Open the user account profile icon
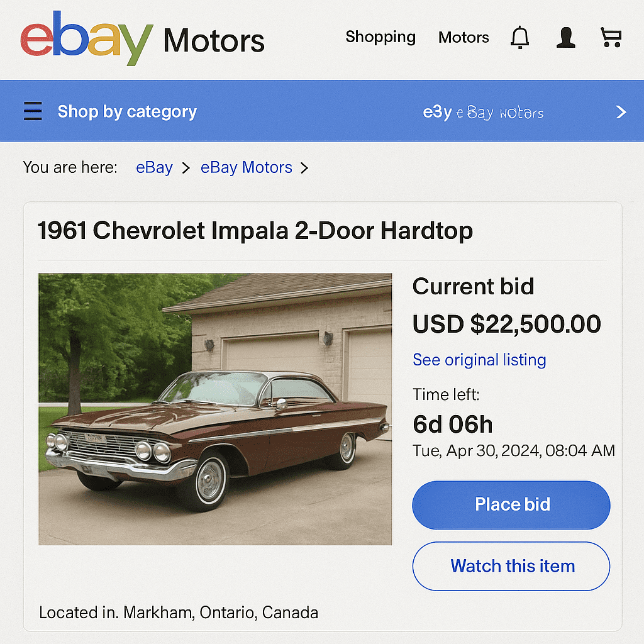Viewport: 644px width, 644px height. (565, 37)
